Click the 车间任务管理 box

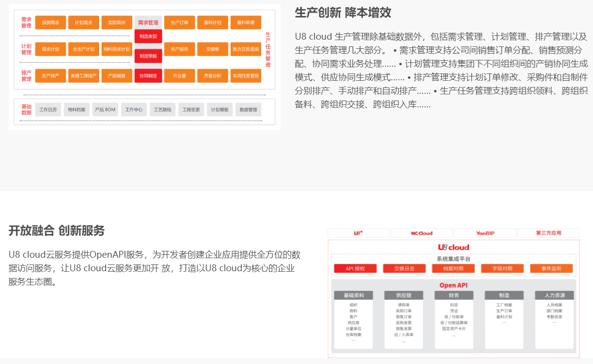point(246,76)
